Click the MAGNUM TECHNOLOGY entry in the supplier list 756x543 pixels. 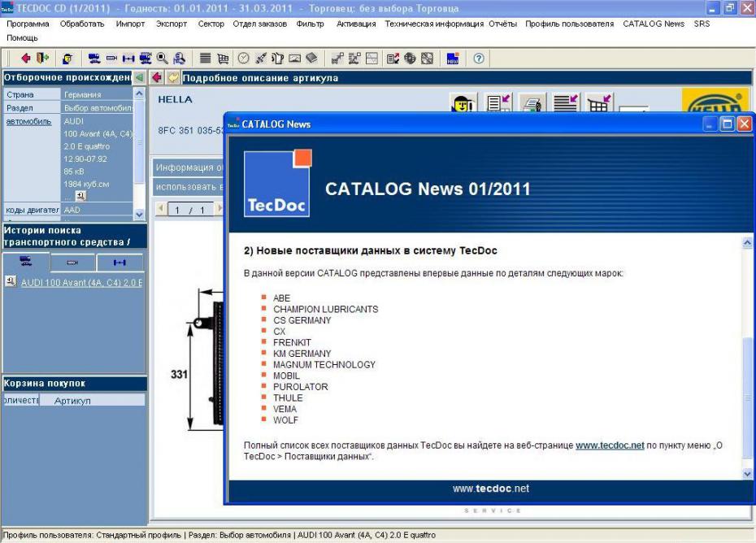(324, 364)
